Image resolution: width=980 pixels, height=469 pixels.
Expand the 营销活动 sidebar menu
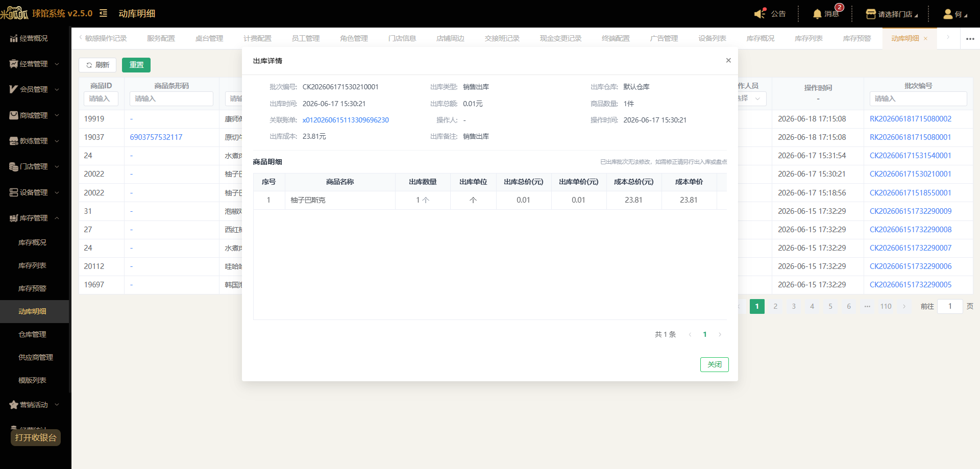click(x=34, y=405)
